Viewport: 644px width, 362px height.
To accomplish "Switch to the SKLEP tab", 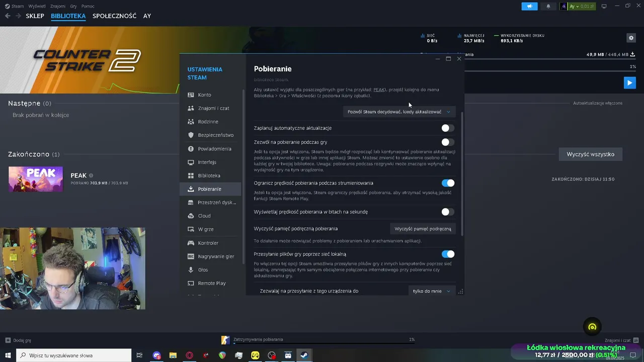I will tap(35, 16).
